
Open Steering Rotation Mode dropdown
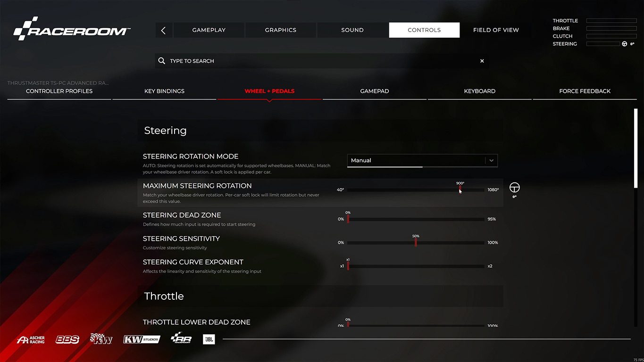point(422,160)
